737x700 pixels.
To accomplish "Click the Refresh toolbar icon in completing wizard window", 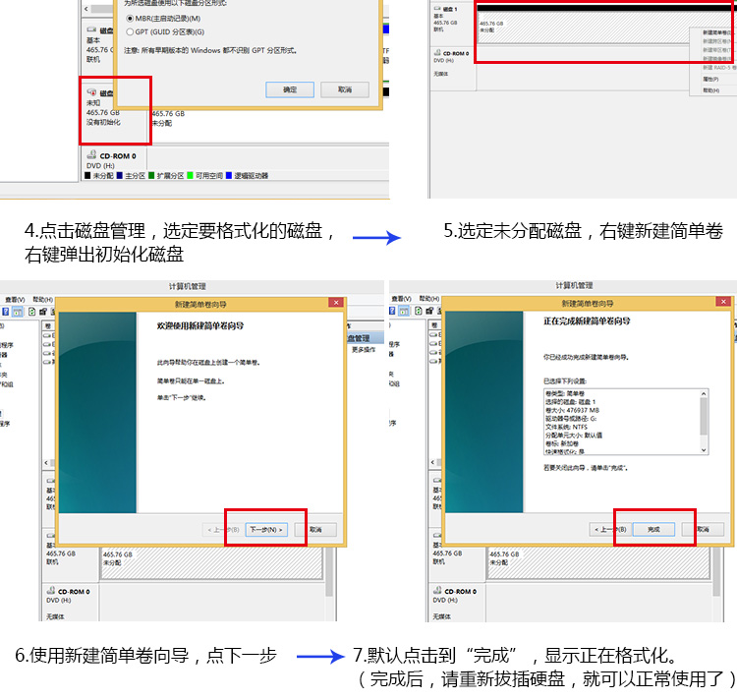I will coord(419,311).
